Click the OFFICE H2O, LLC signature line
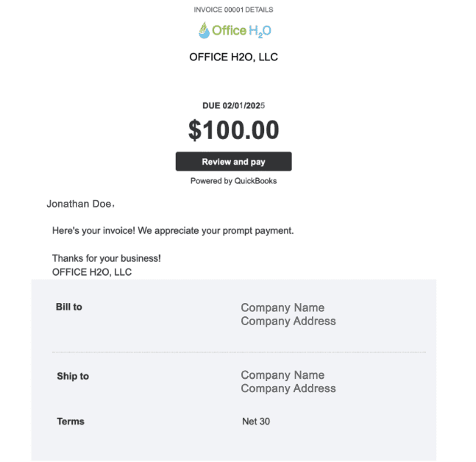476x462 pixels. pos(92,272)
